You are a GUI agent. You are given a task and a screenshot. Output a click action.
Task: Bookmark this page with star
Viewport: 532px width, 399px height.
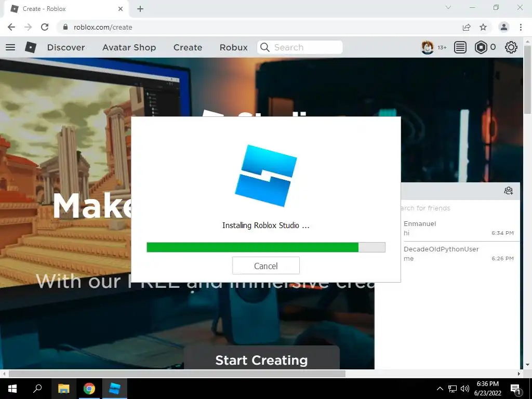(483, 27)
